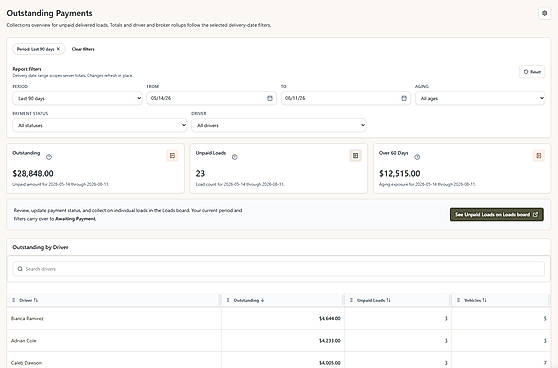Grab the Unpaid Loads column drag handle
This screenshot has height=368, width=558.
tap(351, 300)
